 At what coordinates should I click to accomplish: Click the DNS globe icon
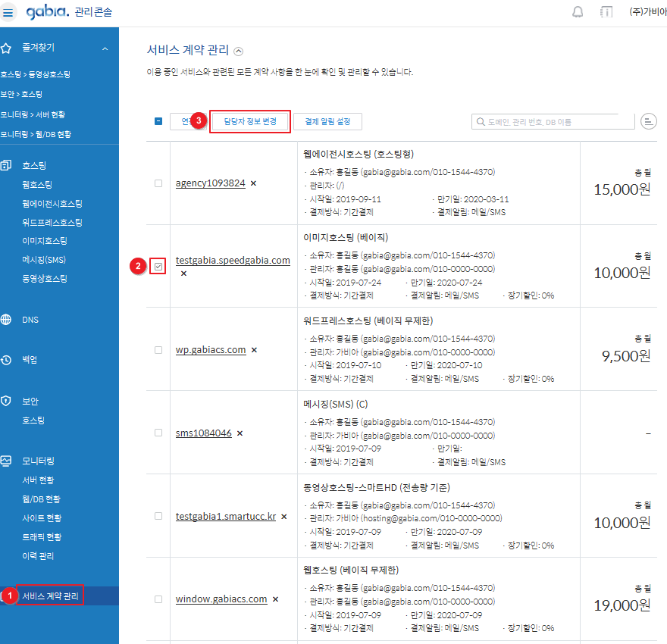click(6, 319)
